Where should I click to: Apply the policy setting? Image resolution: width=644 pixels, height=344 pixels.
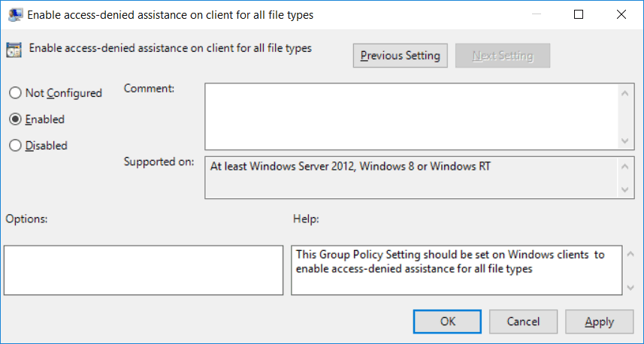pyautogui.click(x=599, y=321)
